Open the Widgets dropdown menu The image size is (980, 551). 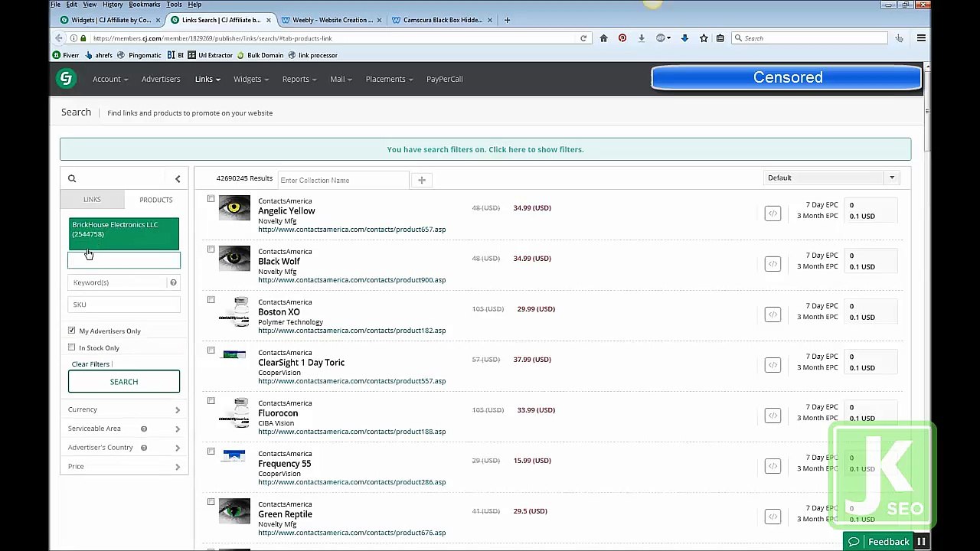[x=250, y=79]
